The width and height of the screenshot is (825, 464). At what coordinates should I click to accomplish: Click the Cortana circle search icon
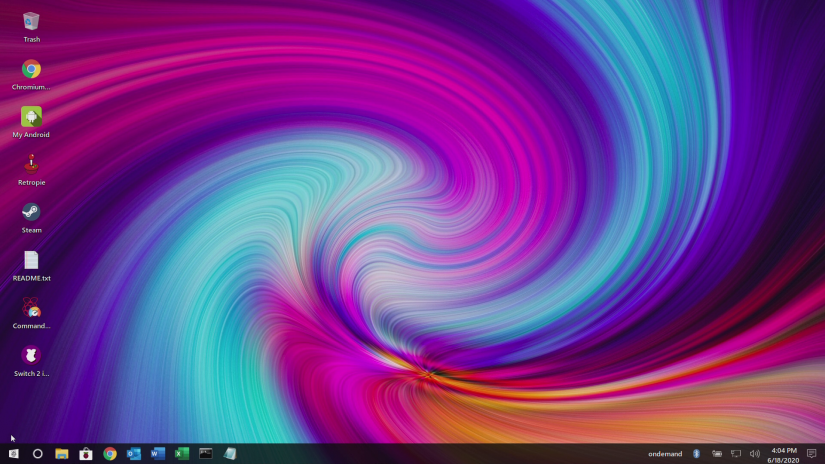(38, 454)
